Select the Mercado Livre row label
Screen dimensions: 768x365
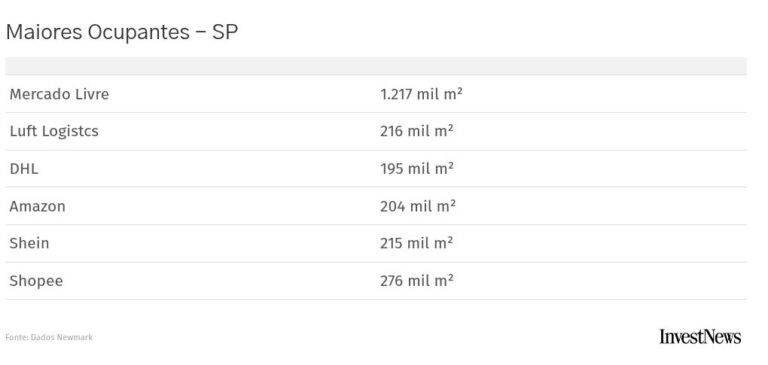[x=59, y=94]
